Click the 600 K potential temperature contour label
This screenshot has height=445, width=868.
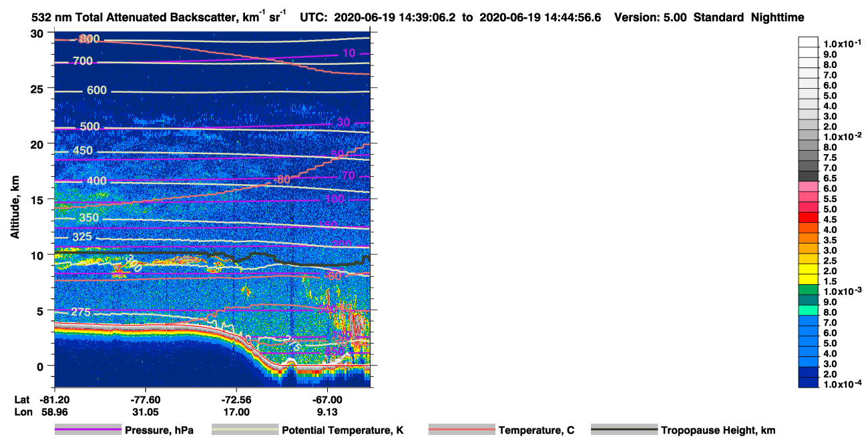click(x=96, y=91)
